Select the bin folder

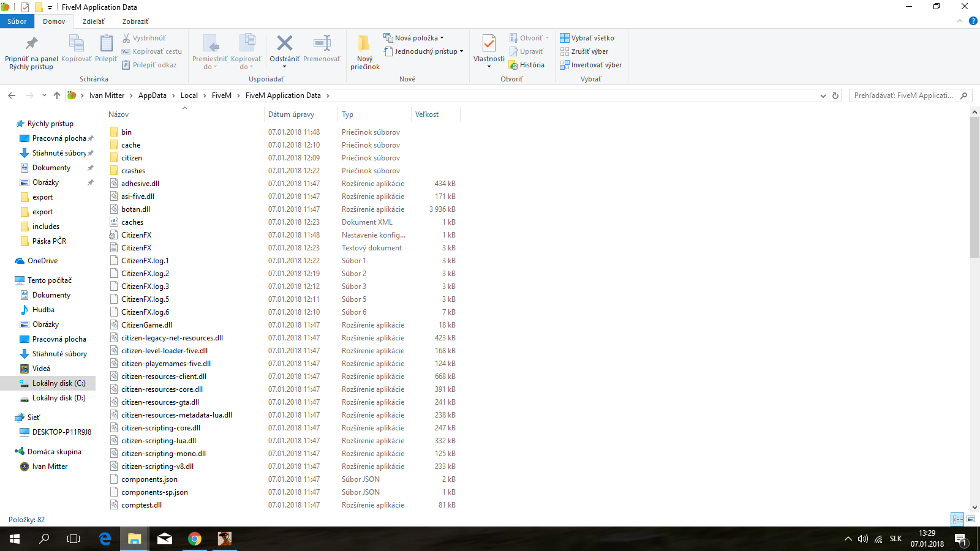point(126,132)
